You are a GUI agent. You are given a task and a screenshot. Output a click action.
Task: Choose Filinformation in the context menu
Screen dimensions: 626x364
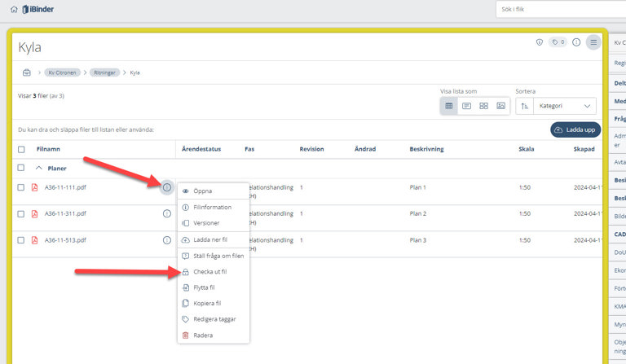[x=214, y=208]
